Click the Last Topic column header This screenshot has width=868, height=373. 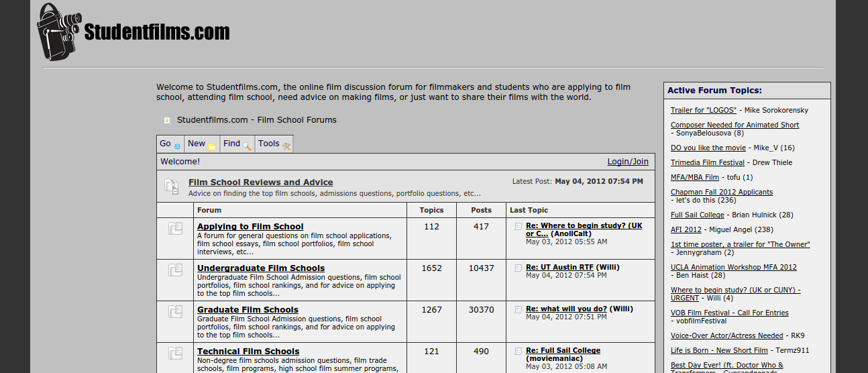pyautogui.click(x=529, y=210)
